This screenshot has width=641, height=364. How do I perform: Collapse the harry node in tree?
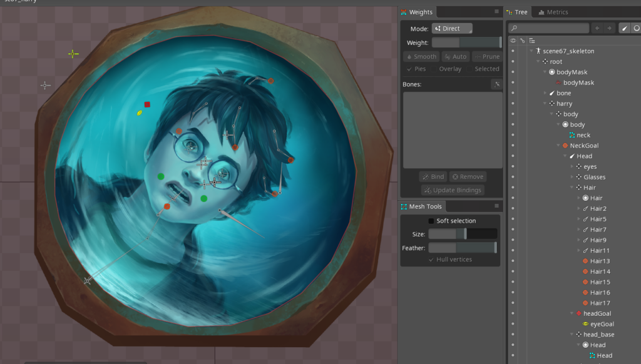click(545, 103)
